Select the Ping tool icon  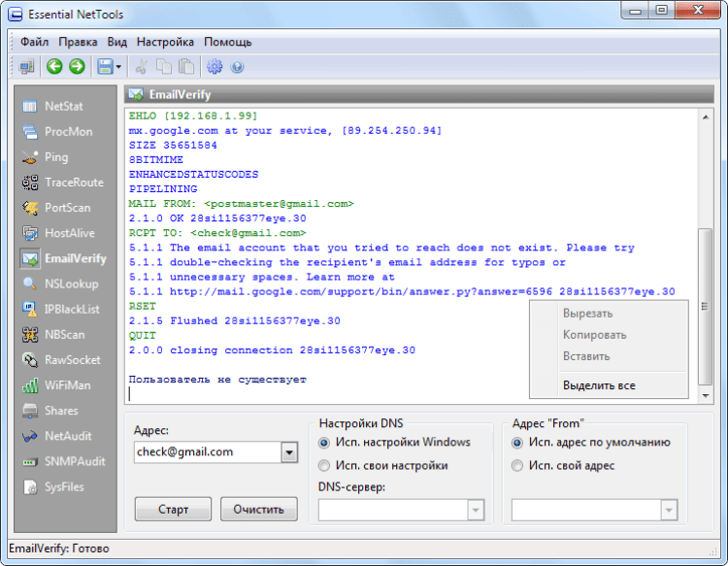(x=30, y=157)
